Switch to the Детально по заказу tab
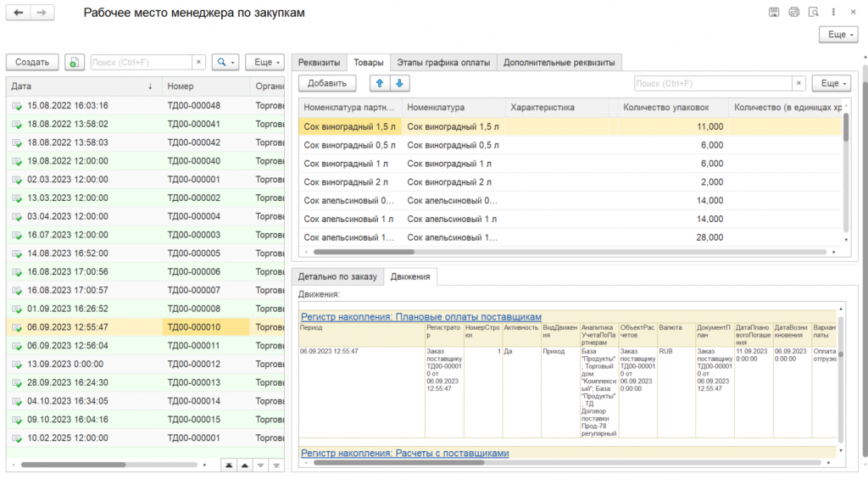This screenshot has width=868, height=479. pyautogui.click(x=337, y=276)
